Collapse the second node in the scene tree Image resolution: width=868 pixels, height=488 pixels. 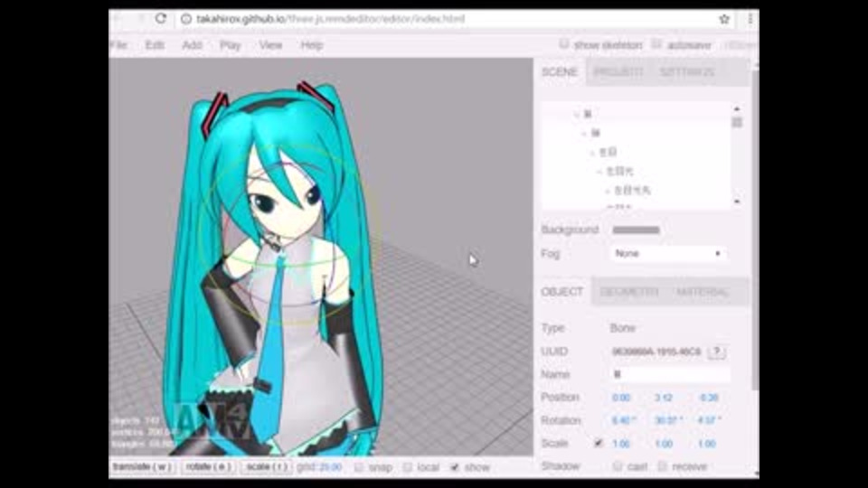pyautogui.click(x=584, y=134)
